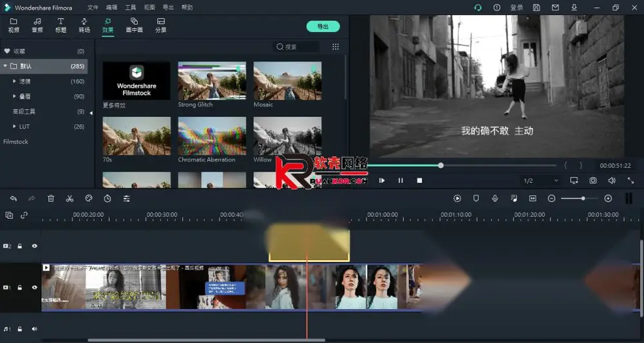
Task: Stop the preview playback
Action: click(x=419, y=181)
